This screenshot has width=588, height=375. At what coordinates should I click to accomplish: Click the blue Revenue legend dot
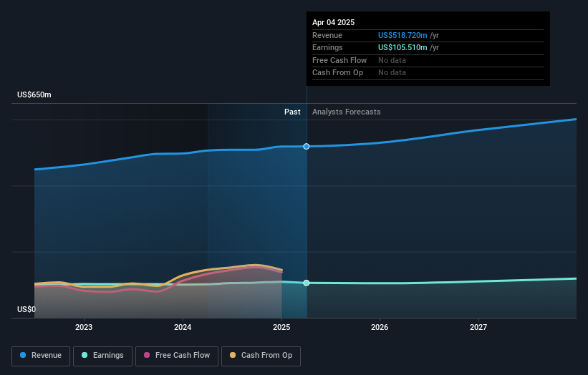23,355
